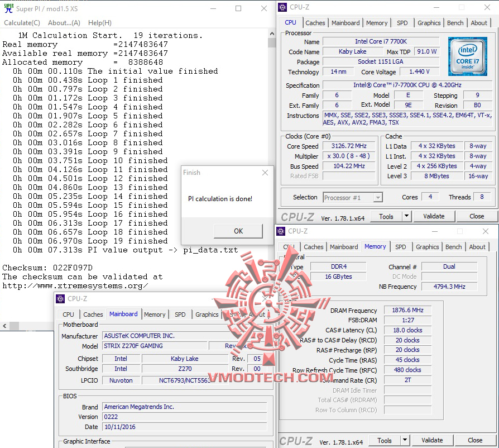
Task: Click CPU-Z icon in Memory window title bar
Action: click(281, 231)
